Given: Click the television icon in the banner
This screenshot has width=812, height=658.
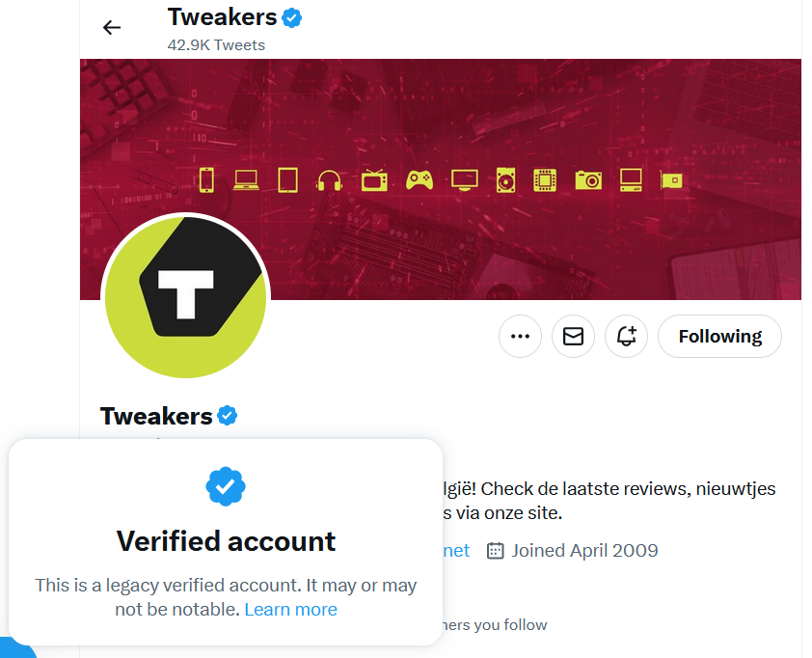Looking at the screenshot, I should pos(374,179).
